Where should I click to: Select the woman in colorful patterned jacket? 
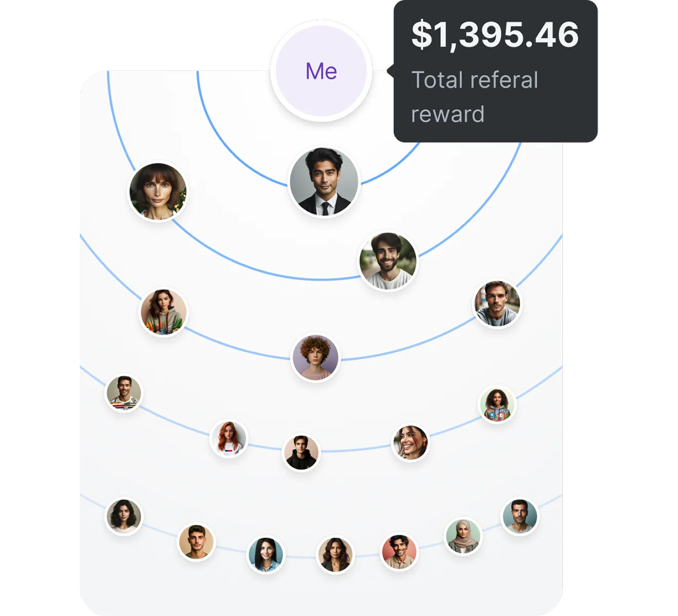(x=497, y=405)
